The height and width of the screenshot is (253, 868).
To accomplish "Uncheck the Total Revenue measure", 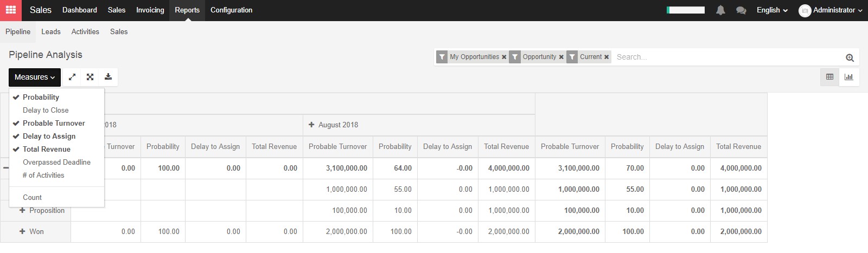I will click(56, 149).
